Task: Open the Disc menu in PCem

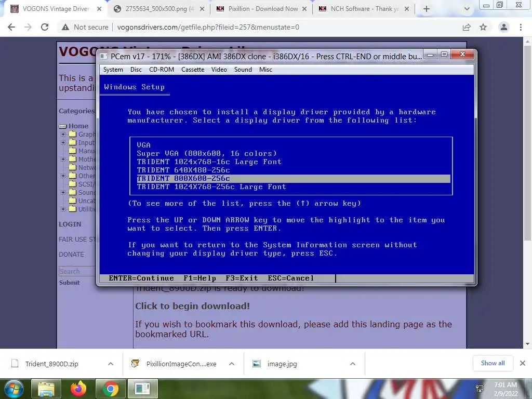Action: 136,70
